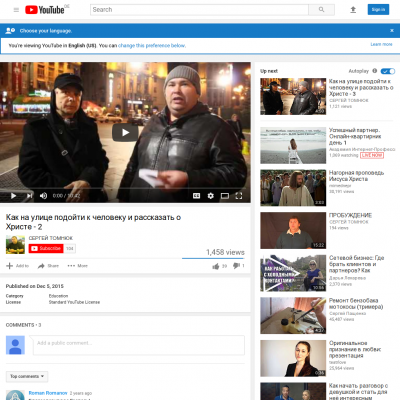This screenshot has width=400, height=400.
Task: Turn off the Autoplay switch
Action: coord(388,71)
